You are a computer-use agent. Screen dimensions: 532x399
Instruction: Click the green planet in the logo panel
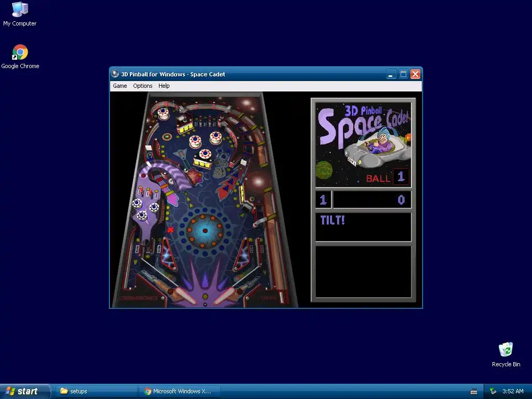pyautogui.click(x=324, y=170)
